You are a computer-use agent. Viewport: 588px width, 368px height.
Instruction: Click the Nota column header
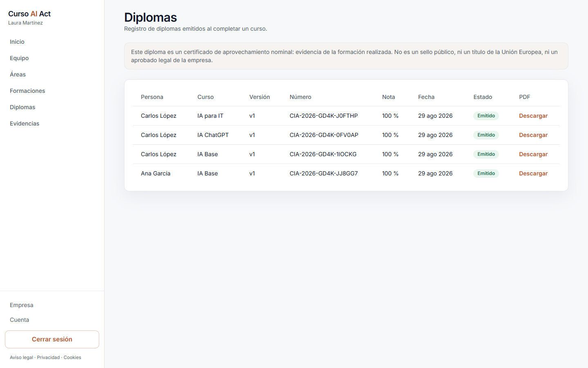coord(388,97)
